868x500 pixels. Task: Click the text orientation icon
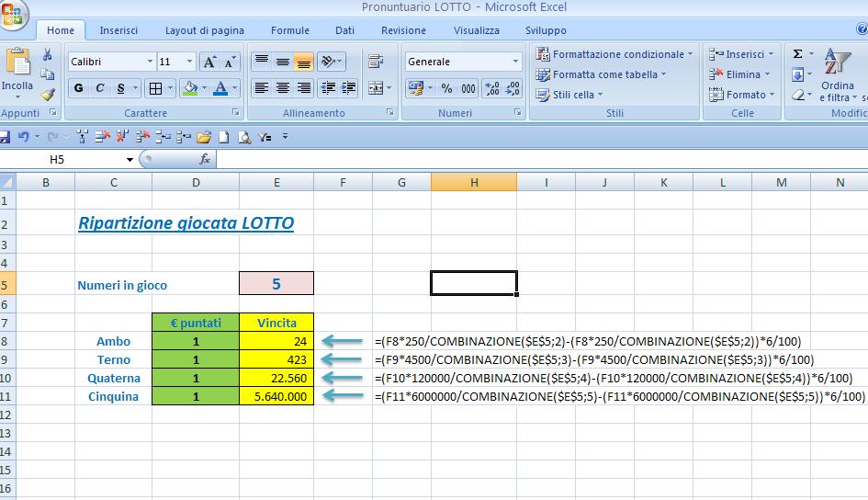coord(328,62)
